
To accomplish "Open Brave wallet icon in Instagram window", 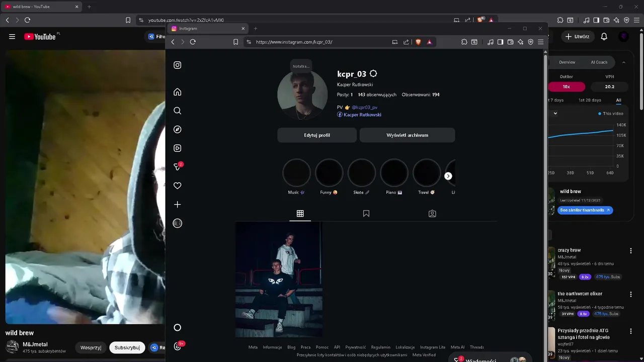I will click(x=510, y=42).
